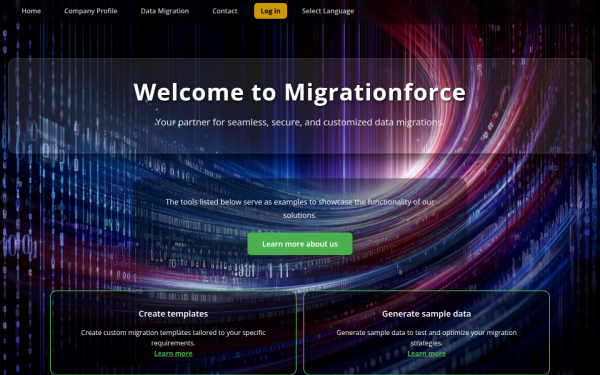Follow Learn more link under Generate sample data

coord(426,354)
